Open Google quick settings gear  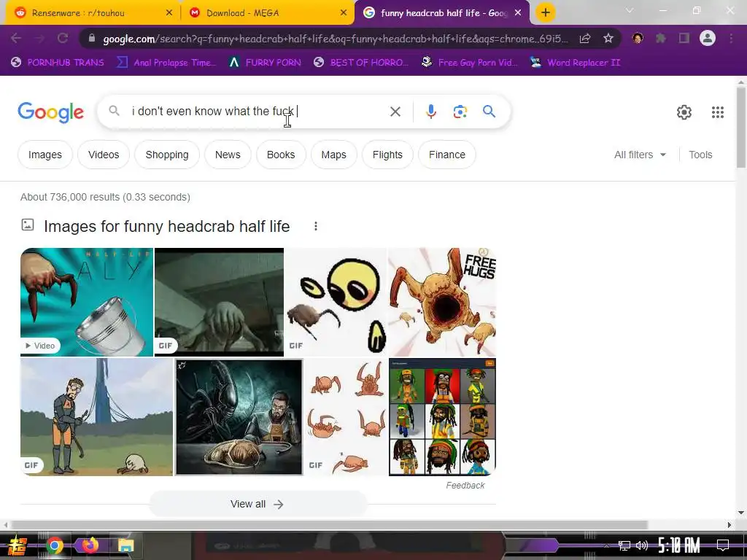(684, 112)
